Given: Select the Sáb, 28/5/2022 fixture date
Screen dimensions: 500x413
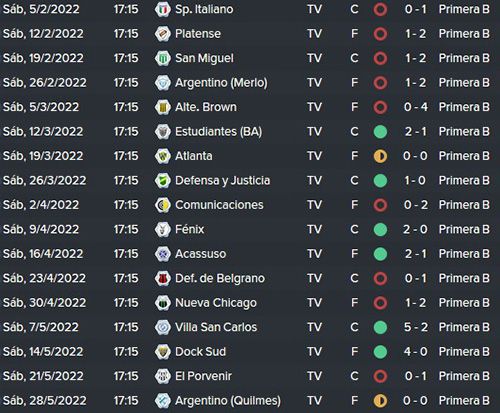Looking at the screenshot, I should pos(44,400).
